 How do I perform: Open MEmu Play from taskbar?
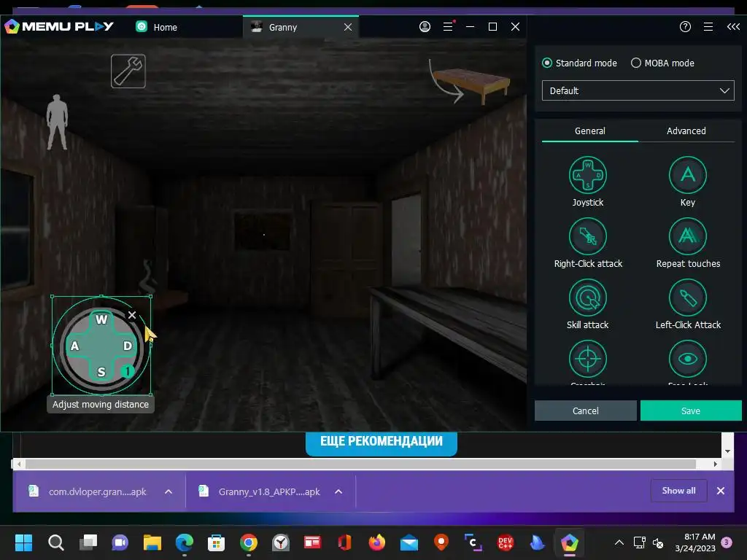[569, 542]
